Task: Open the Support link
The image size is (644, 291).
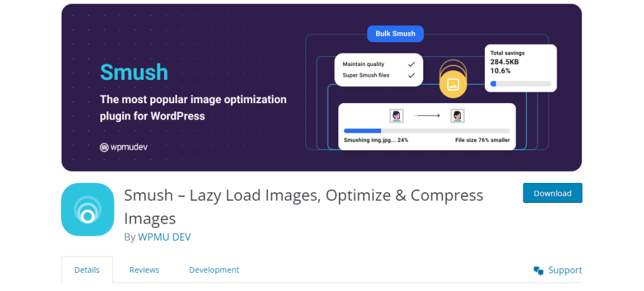Action: 558,270
